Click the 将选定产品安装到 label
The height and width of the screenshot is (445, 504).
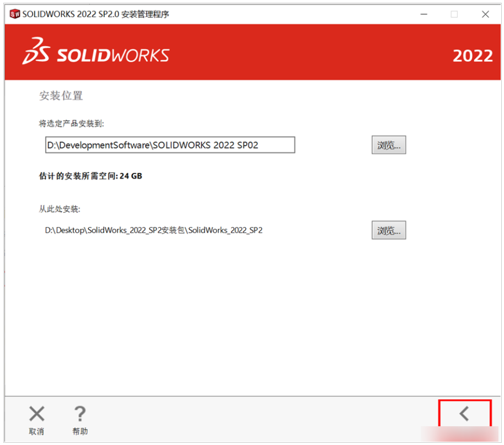(x=71, y=124)
